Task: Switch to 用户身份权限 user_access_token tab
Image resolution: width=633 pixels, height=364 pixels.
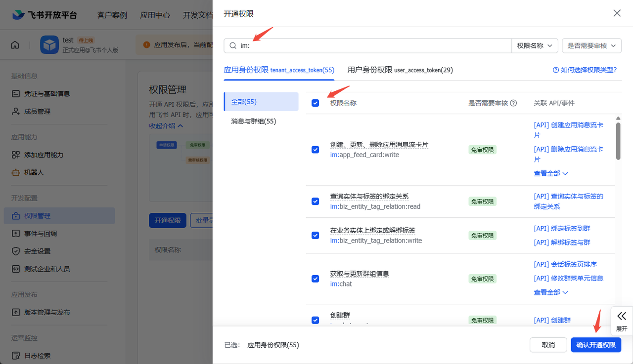Action: pos(400,70)
